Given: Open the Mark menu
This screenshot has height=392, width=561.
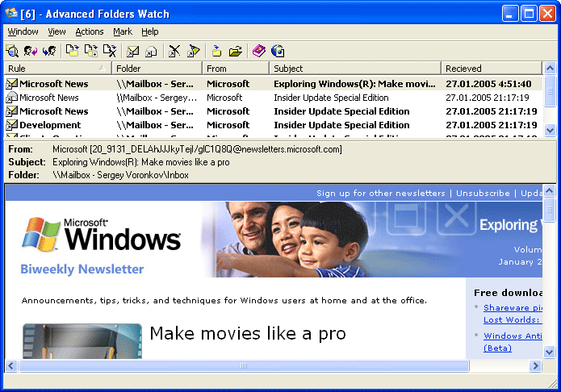Looking at the screenshot, I should tap(123, 31).
